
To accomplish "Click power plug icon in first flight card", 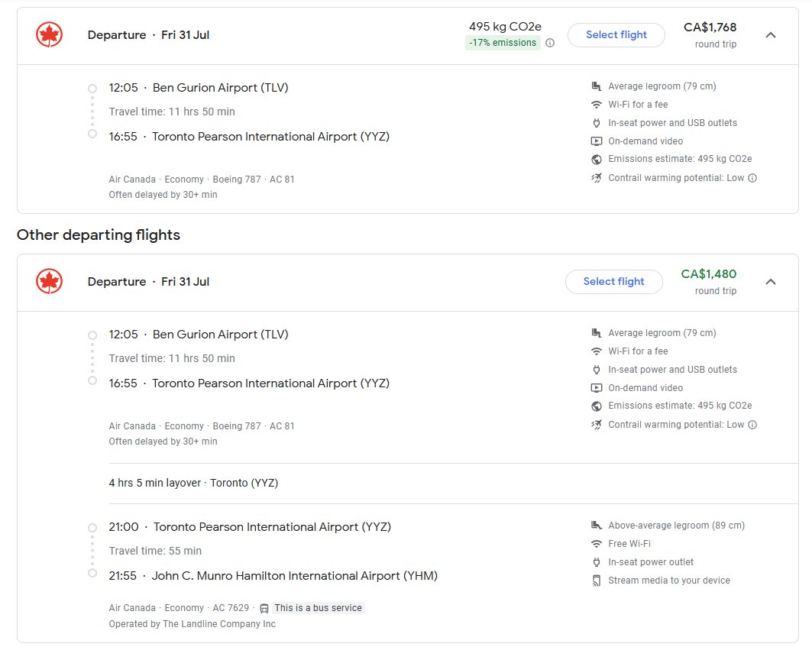I will 597,123.
